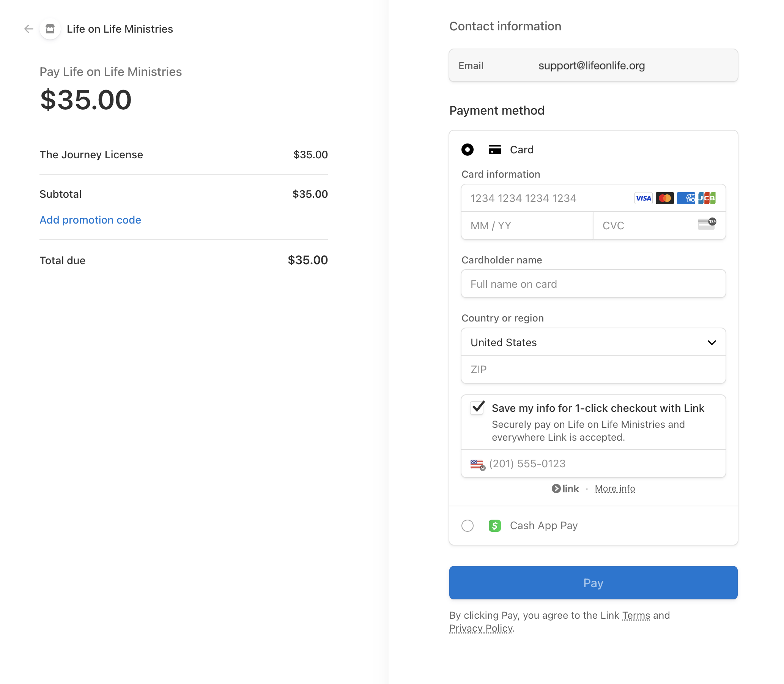Click the Email field with support@lifeonlife.org
This screenshot has height=684, width=784.
tap(593, 65)
